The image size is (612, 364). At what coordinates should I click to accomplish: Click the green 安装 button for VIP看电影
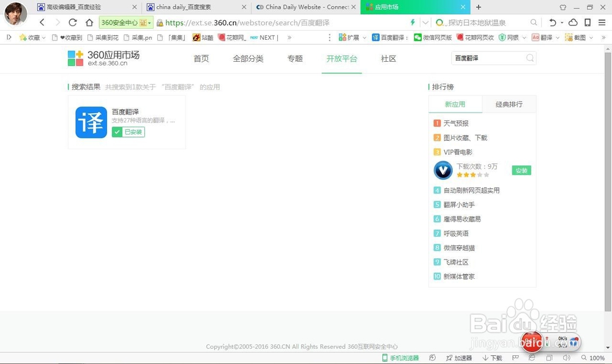[x=521, y=171]
